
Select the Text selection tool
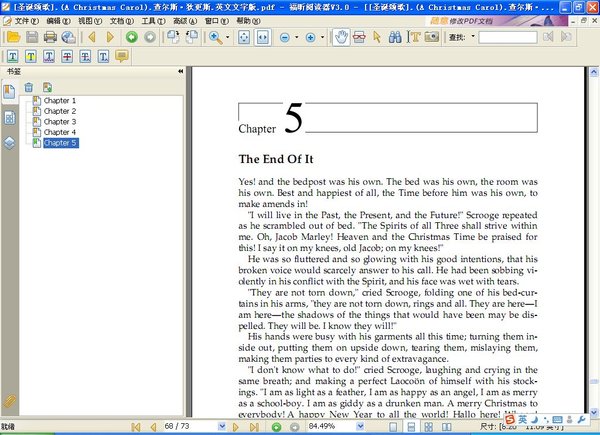tap(414, 37)
